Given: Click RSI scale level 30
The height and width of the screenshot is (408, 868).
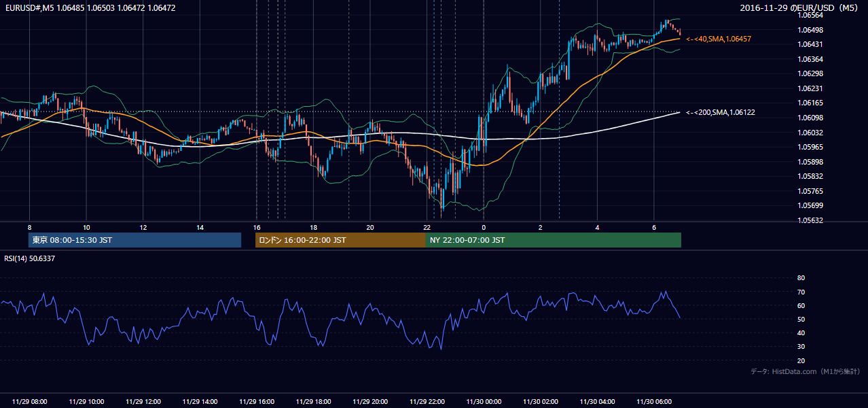Looking at the screenshot, I should click(801, 347).
